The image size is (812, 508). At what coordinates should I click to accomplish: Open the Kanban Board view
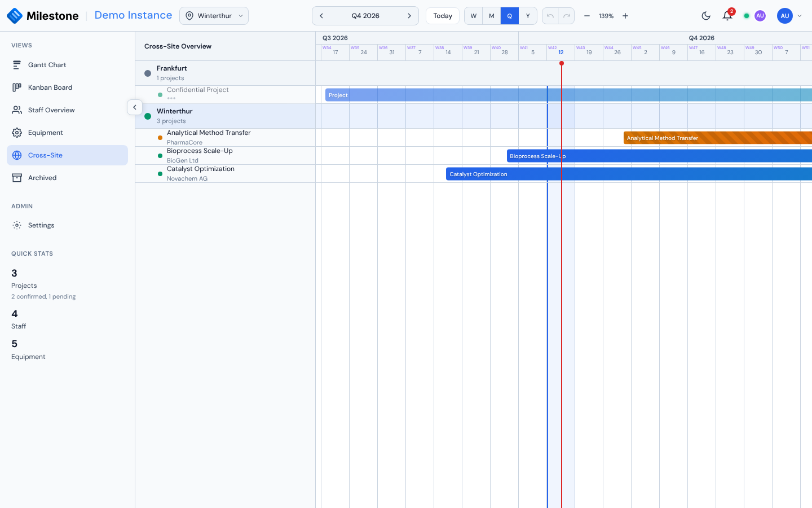point(67,87)
